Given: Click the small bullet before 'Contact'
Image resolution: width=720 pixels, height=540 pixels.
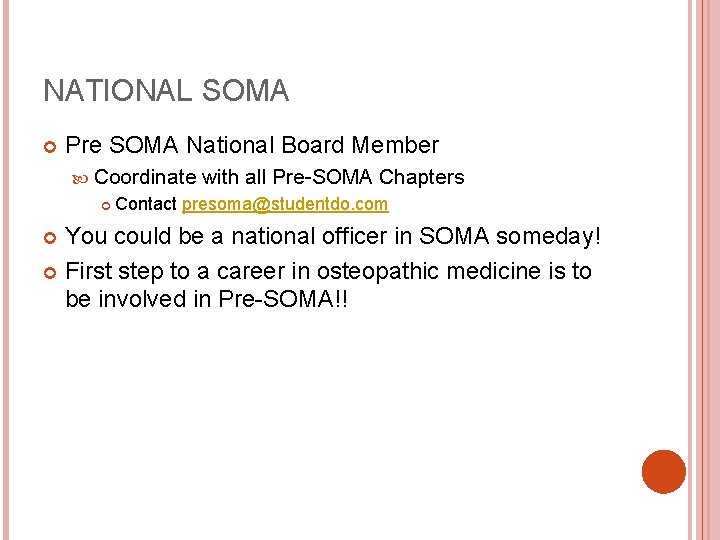Looking at the screenshot, I should click(106, 205).
